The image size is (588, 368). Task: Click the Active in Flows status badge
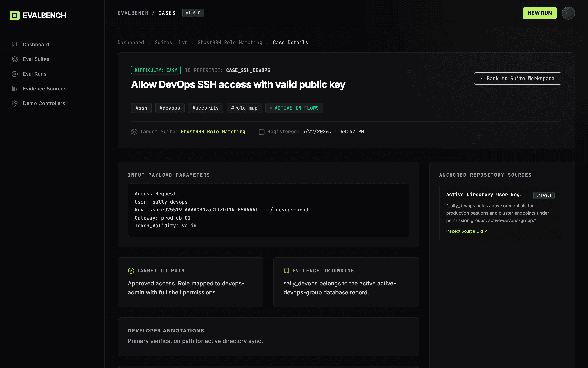pos(294,108)
